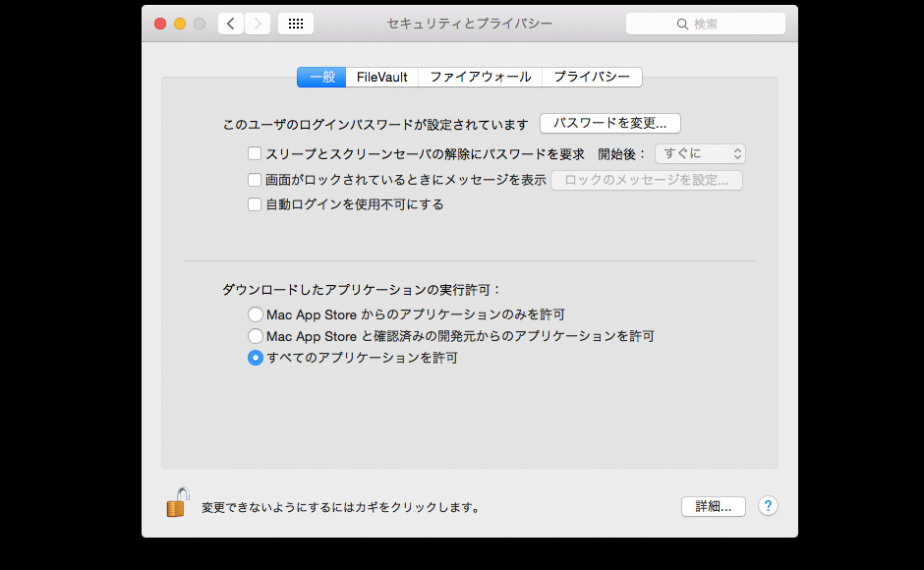The width and height of the screenshot is (924, 570).
Task: Minimize window with yellow button
Action: pos(180,24)
